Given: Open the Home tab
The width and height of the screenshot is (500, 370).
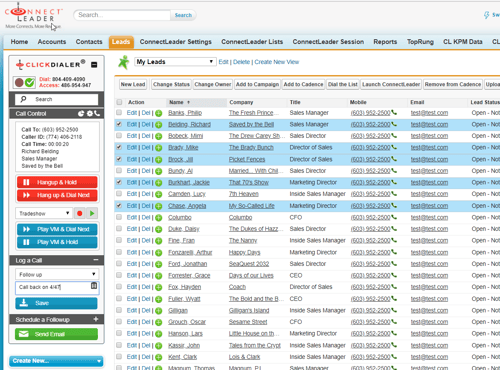Looking at the screenshot, I should point(19,42).
